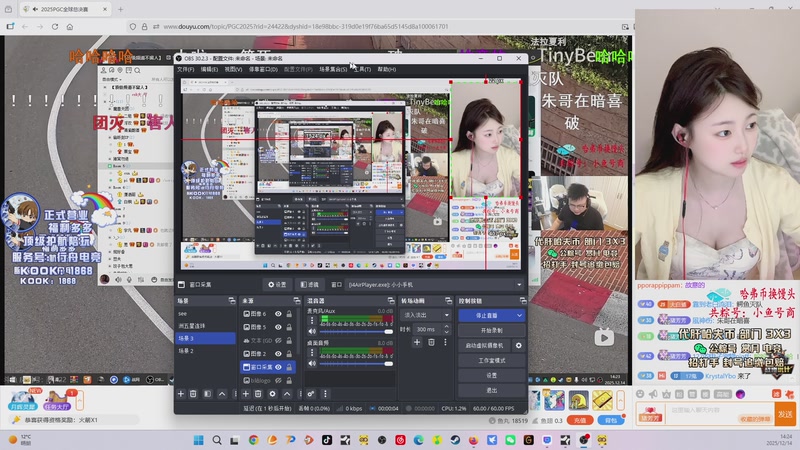800x450 pixels.
Task: Show the hidden 文本 (GDI) source
Action: click(278, 340)
